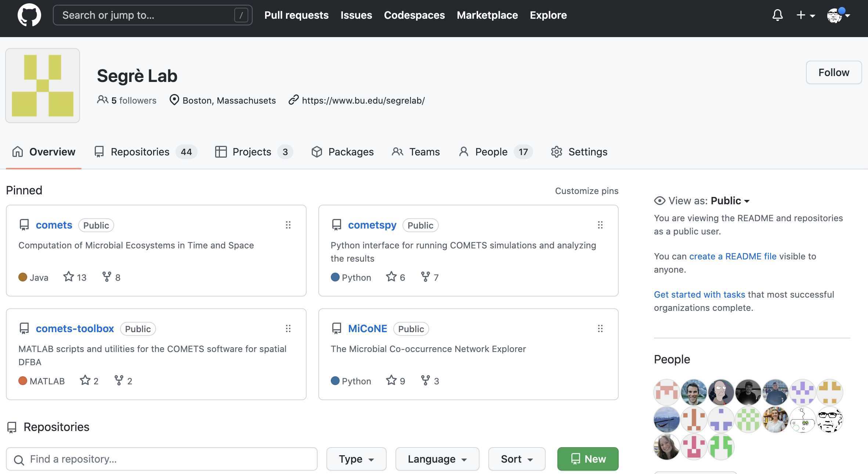Open the MiCoNE repository
The height and width of the screenshot is (474, 868).
click(x=368, y=328)
